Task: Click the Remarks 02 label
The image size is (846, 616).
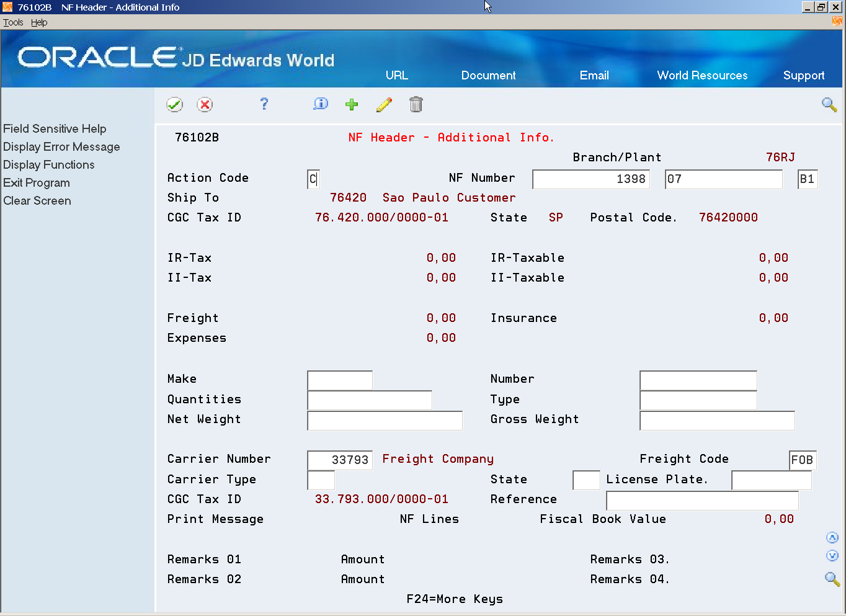Action: 204,579
